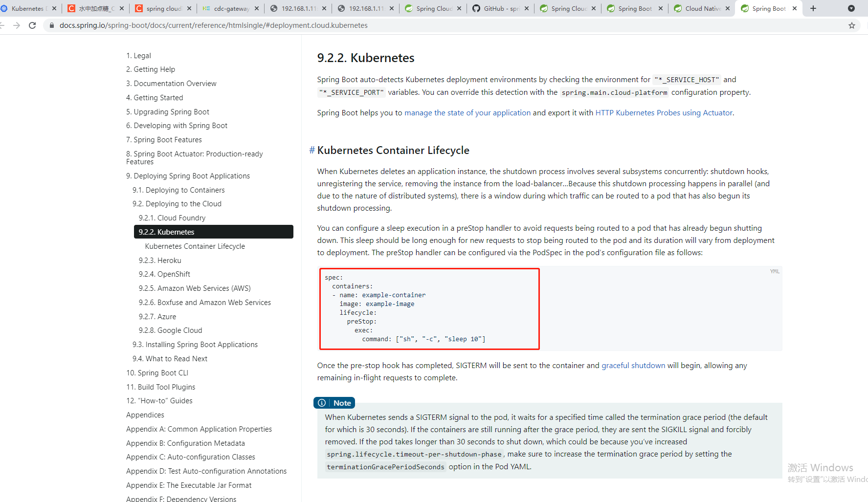Open 'HTTP Kubernetes Probes using Actuator' link

[664, 113]
